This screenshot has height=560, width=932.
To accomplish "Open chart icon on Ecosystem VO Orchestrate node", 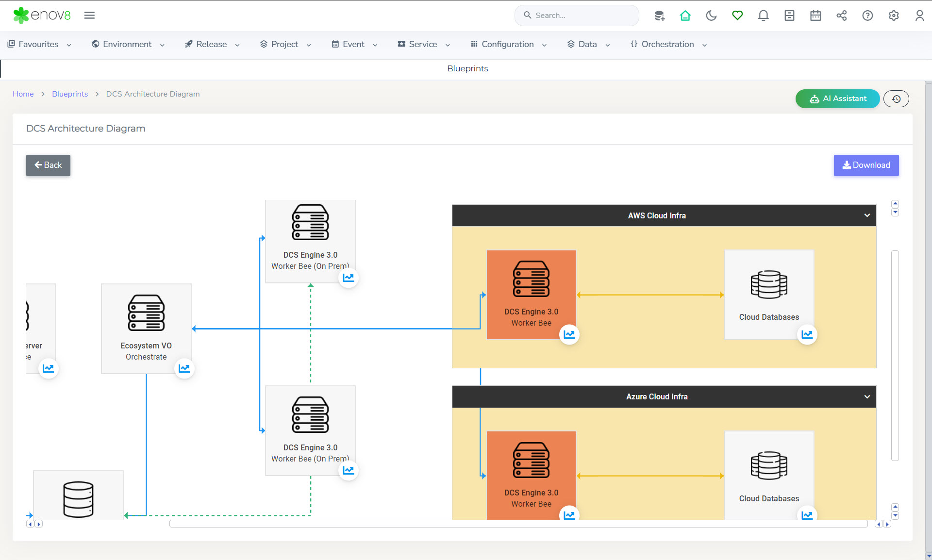I will point(184,368).
